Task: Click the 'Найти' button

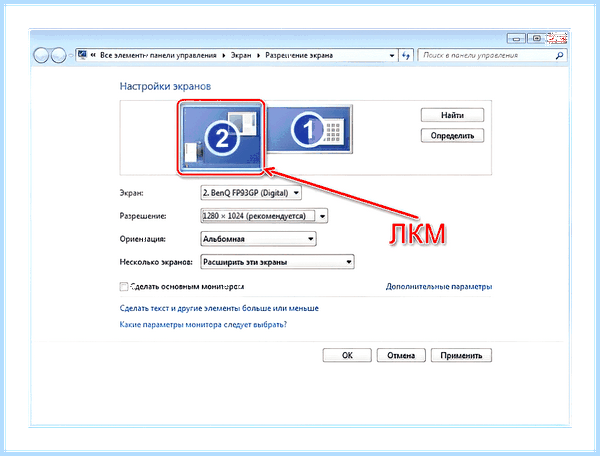Action: [x=452, y=115]
